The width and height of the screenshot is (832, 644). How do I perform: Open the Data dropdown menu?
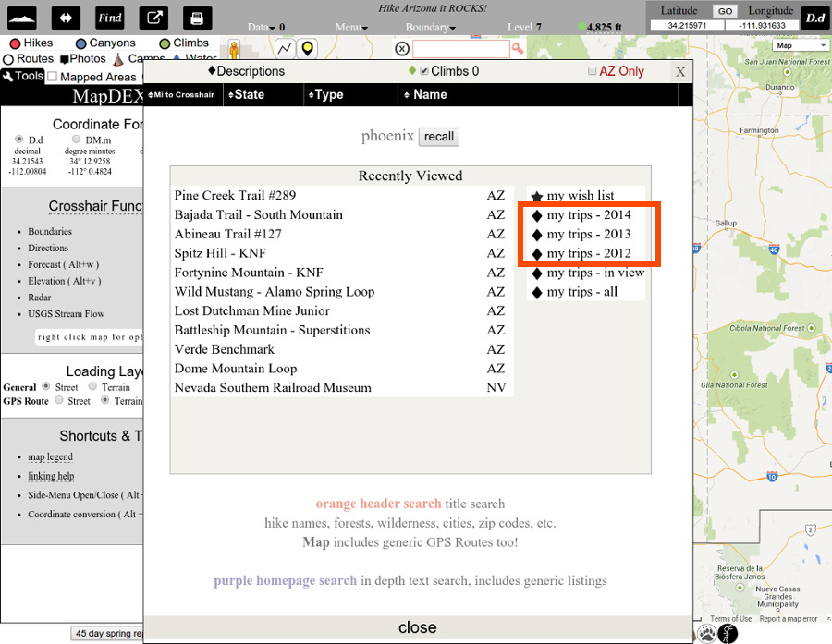pyautogui.click(x=263, y=28)
